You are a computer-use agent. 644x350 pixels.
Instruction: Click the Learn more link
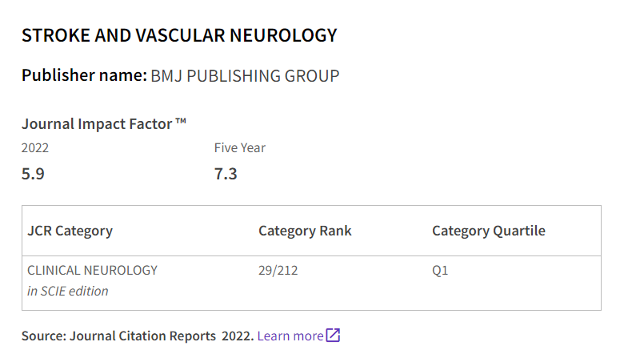(290, 336)
